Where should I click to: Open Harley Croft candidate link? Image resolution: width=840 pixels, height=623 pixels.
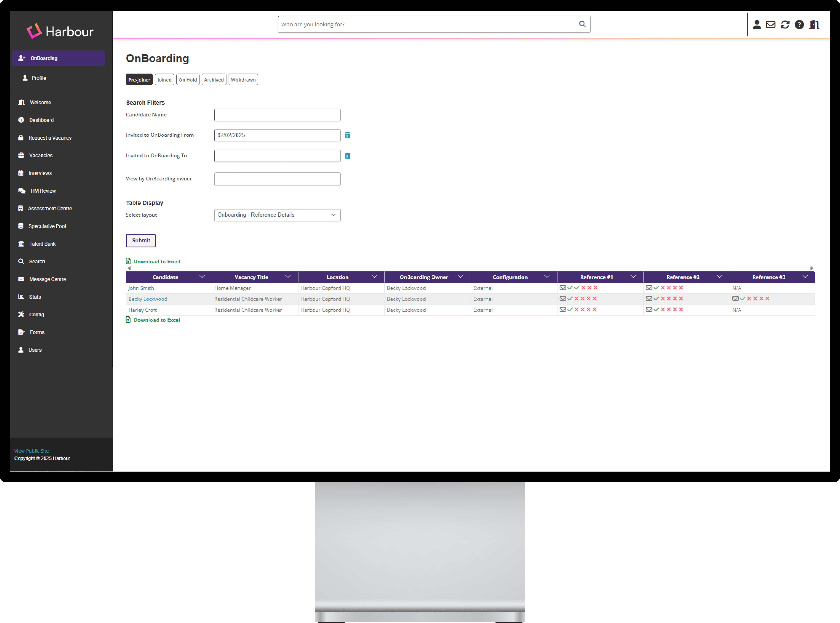[x=142, y=310]
